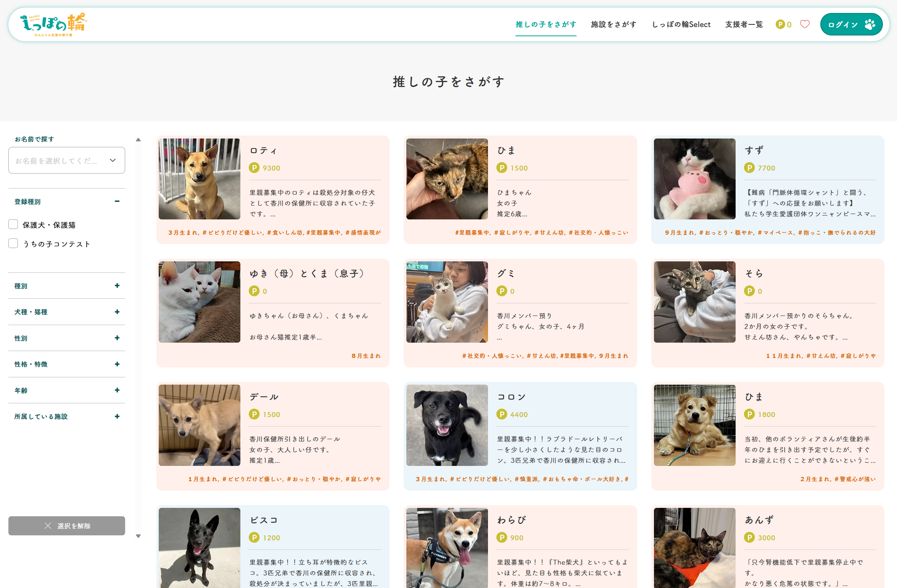Open the コロン dog photo thumbnail

[x=447, y=425]
